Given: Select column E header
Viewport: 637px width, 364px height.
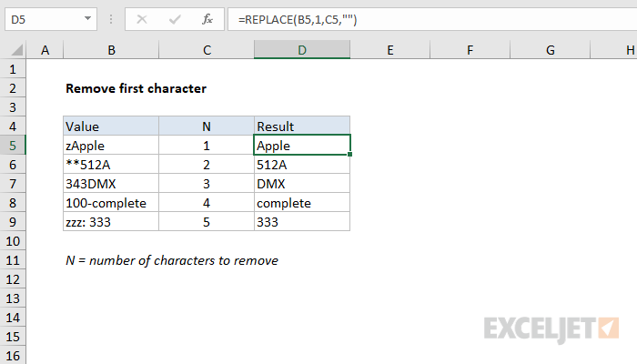Looking at the screenshot, I should (390, 50).
